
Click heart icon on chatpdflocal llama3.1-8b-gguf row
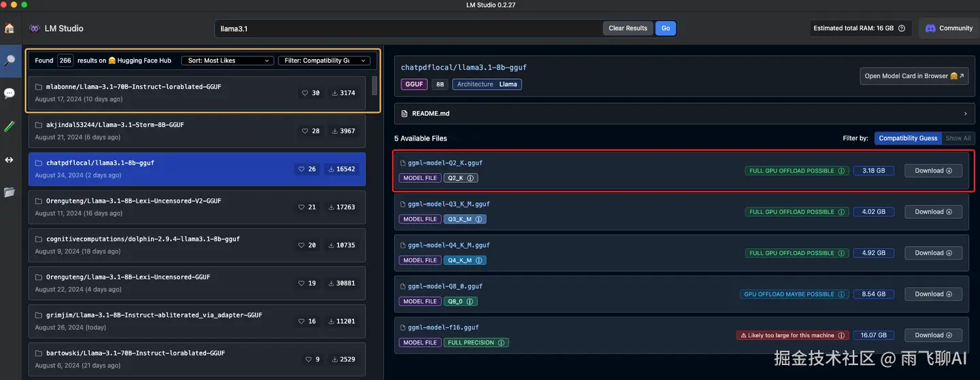coord(301,169)
